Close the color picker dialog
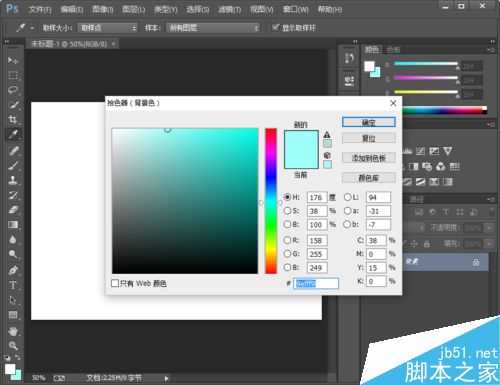This screenshot has width=500, height=385. click(393, 103)
